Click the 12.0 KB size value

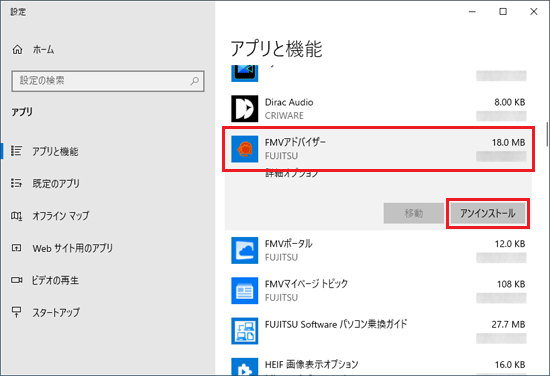point(510,244)
